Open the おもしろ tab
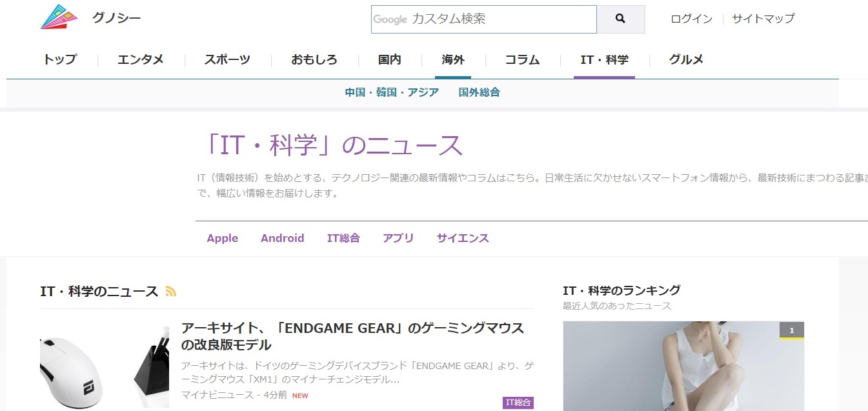Image resolution: width=868 pixels, height=411 pixels. [314, 60]
